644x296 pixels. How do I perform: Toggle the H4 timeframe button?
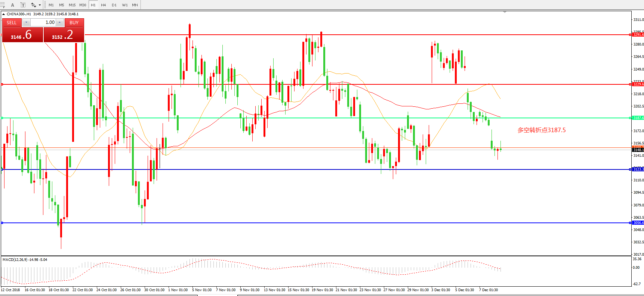[104, 5]
